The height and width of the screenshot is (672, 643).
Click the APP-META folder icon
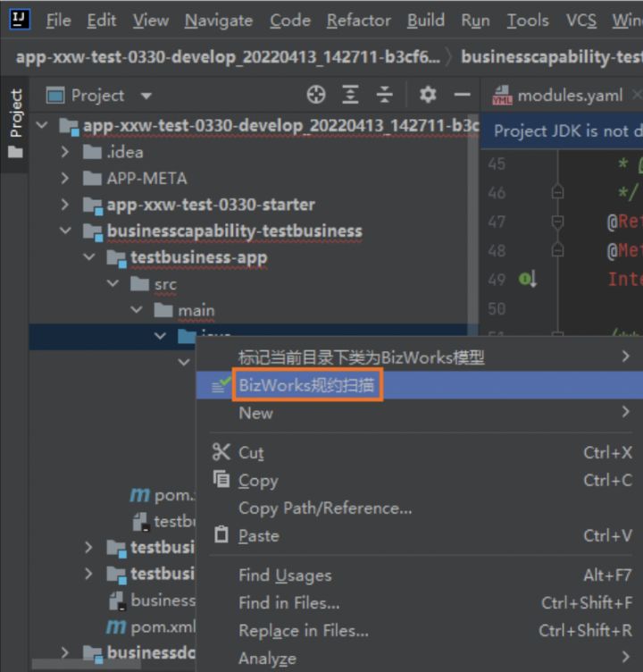pos(92,178)
